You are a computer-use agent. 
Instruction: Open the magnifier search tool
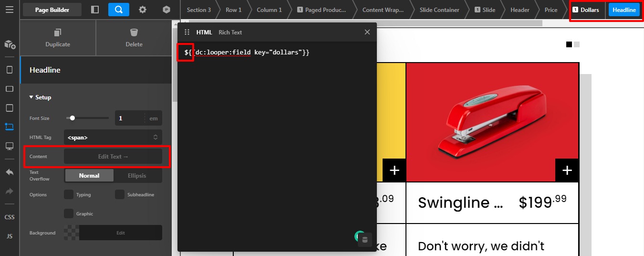(x=119, y=10)
